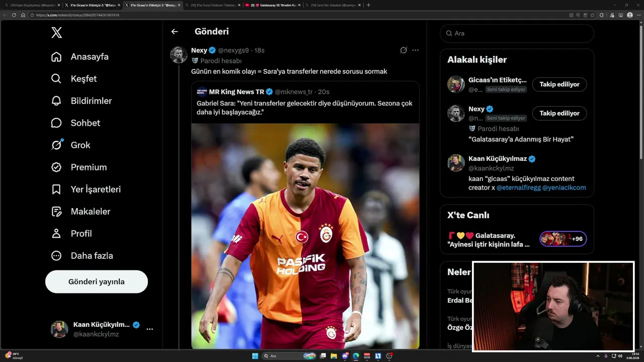Screen dimensions: 644x362
Task: Open Microsoft Edge from the taskbar
Action: coord(356,356)
